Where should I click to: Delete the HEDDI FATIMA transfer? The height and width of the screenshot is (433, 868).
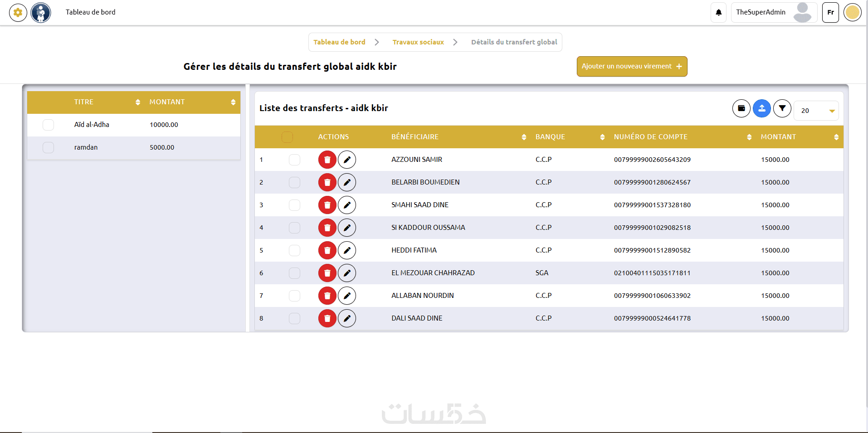point(327,250)
